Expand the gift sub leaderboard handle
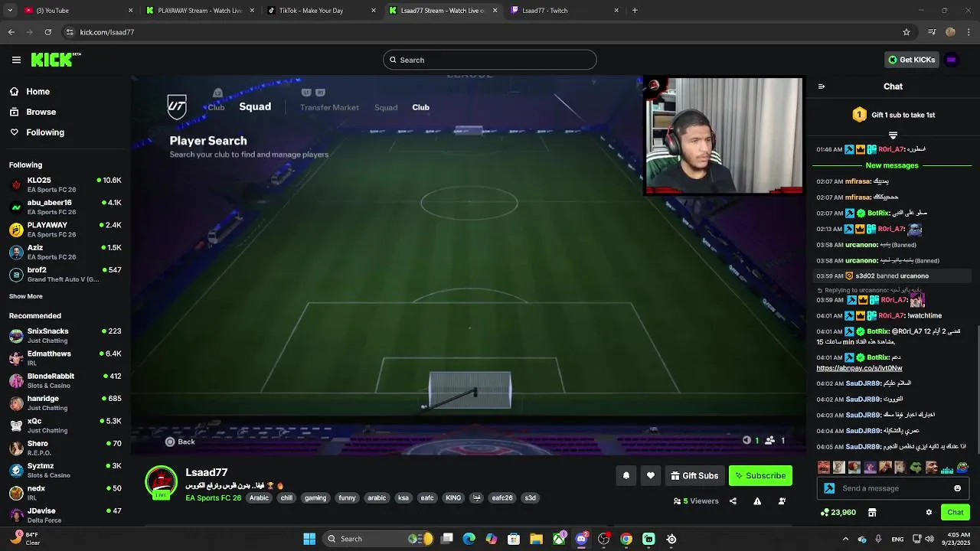This screenshot has height=551, width=980. [x=893, y=135]
